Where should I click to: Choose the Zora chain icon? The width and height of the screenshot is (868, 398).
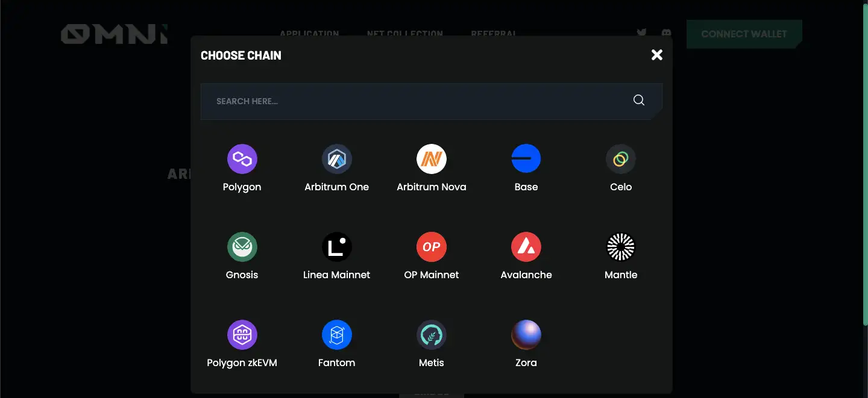coord(526,335)
